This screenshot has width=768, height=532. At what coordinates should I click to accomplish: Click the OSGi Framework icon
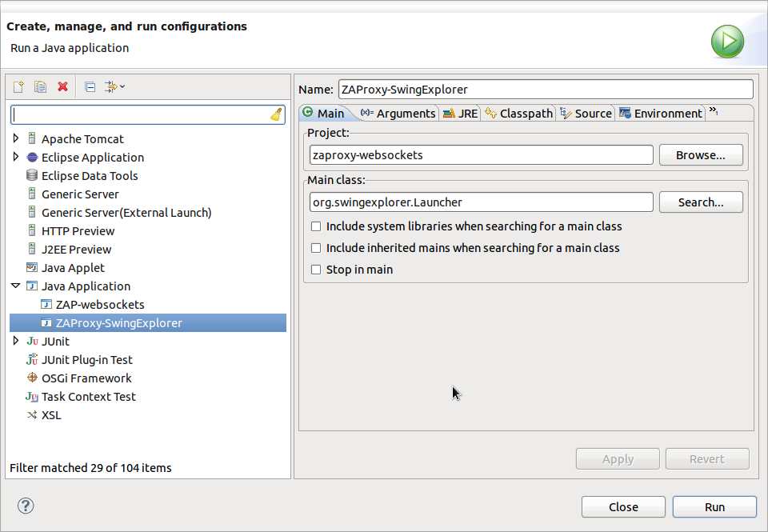point(32,378)
